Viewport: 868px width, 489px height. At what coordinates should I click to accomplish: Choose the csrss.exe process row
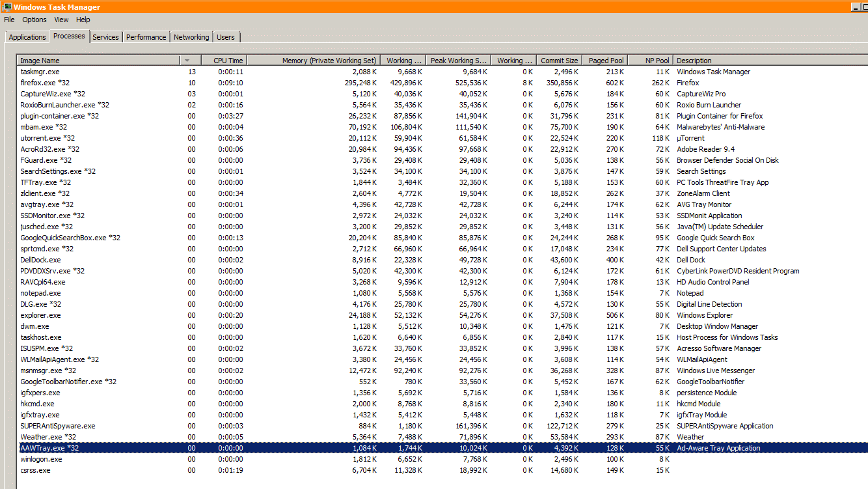click(442, 470)
